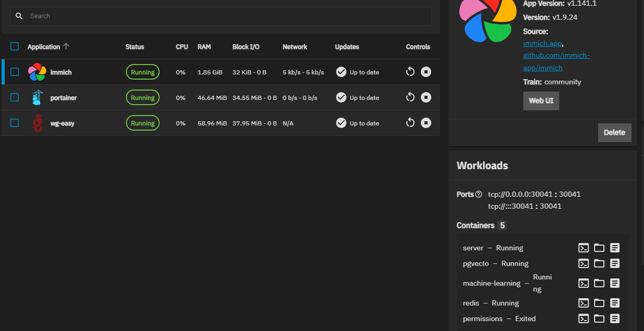Stop the immich application
The image size is (644, 331).
pyautogui.click(x=426, y=72)
